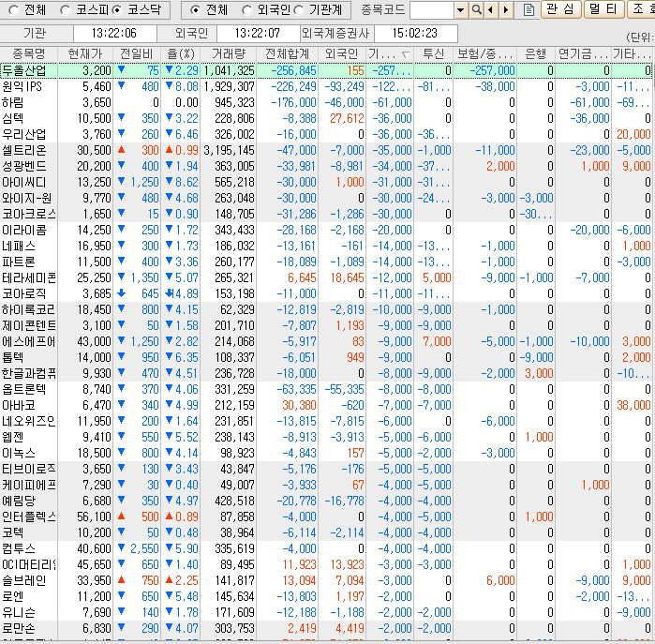The image size is (655, 644).
Task: Select the 두올산업 row
Action: click(326, 70)
